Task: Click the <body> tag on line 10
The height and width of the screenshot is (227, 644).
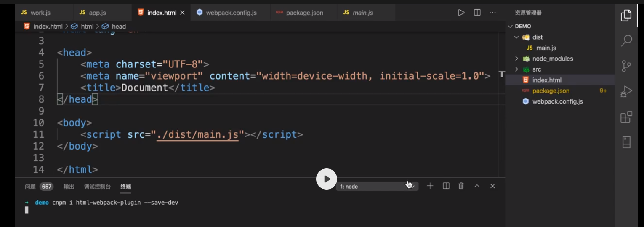Action: pos(75,123)
